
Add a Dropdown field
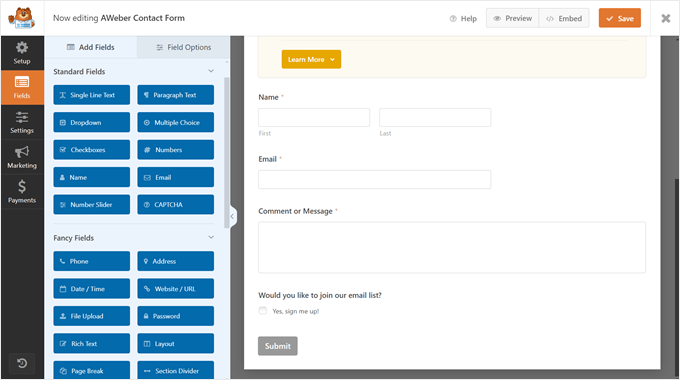[x=92, y=122]
